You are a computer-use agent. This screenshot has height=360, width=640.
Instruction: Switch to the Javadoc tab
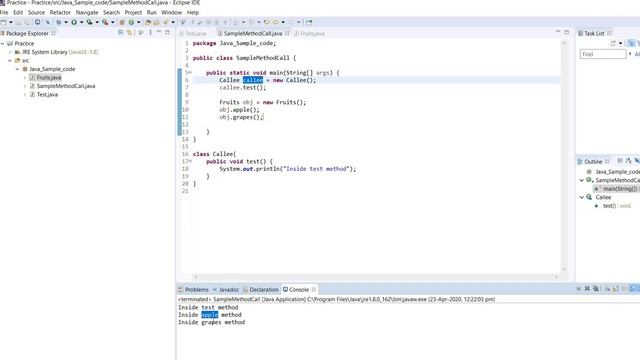[226, 289]
